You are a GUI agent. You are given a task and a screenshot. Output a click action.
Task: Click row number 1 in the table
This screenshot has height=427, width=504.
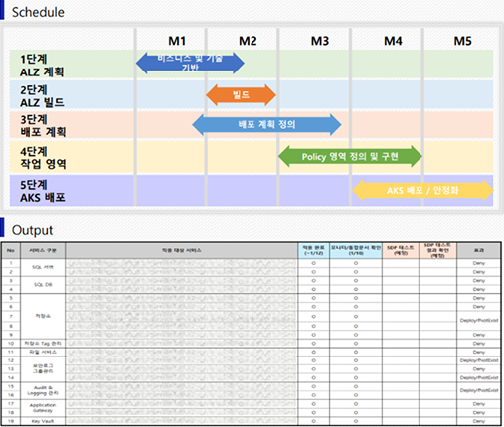point(11,263)
